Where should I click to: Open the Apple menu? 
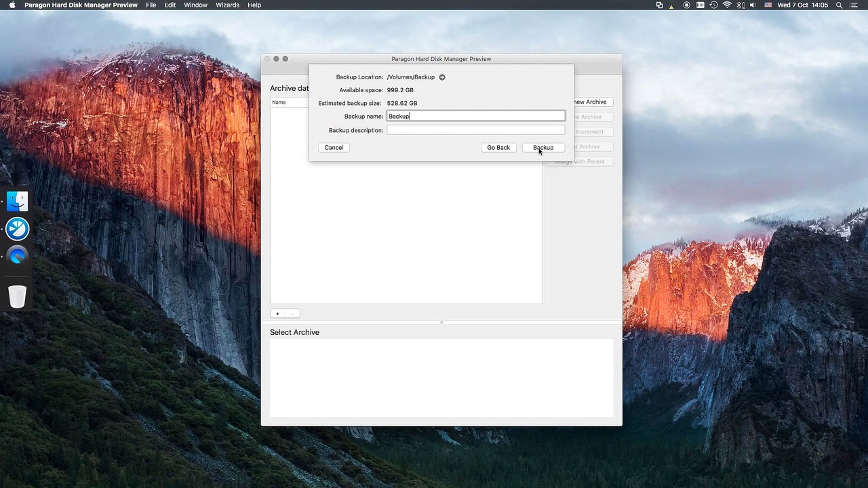click(12, 5)
